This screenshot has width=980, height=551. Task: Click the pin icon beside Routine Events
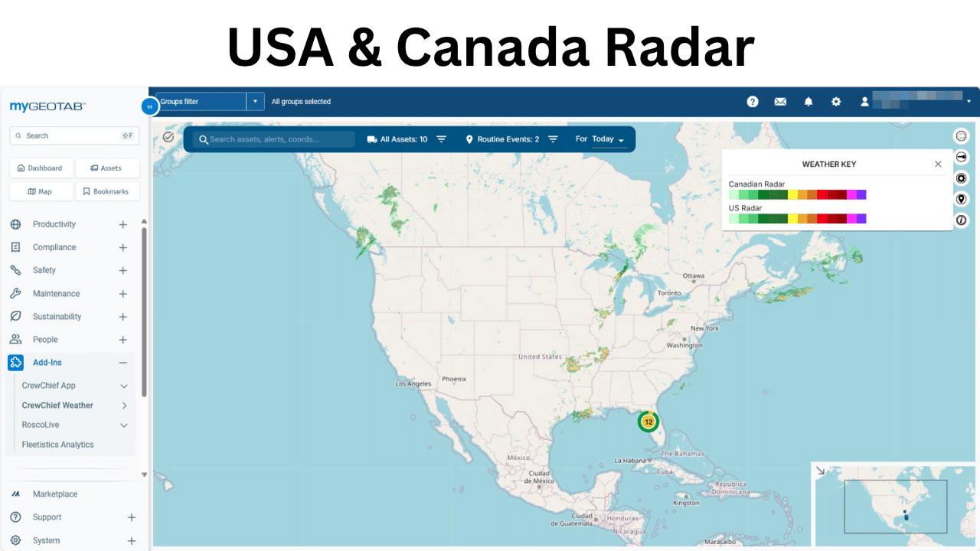469,139
